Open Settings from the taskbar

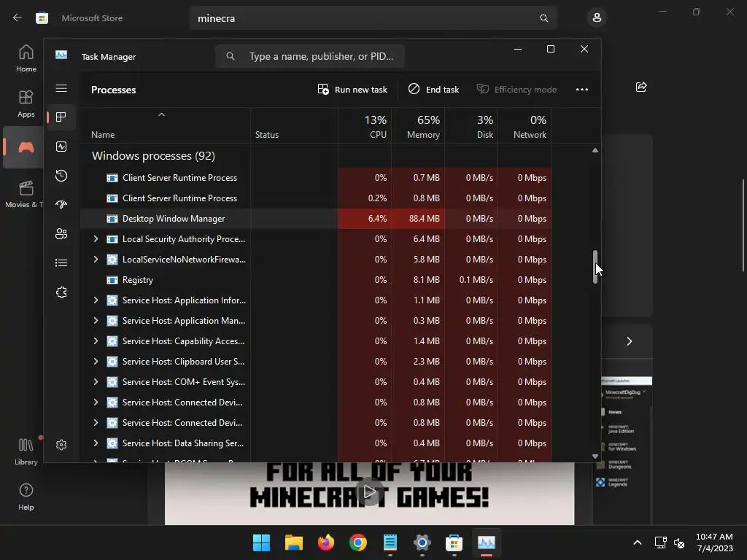tap(422, 542)
